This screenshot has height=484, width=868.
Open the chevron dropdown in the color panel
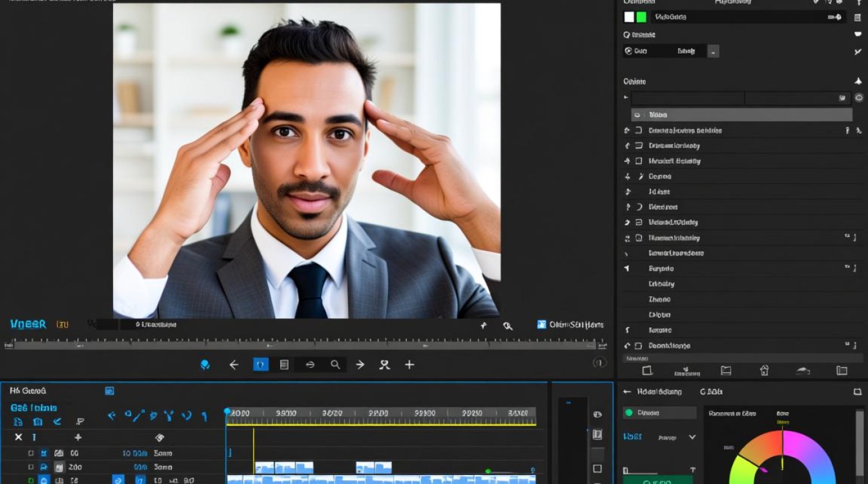click(x=692, y=437)
